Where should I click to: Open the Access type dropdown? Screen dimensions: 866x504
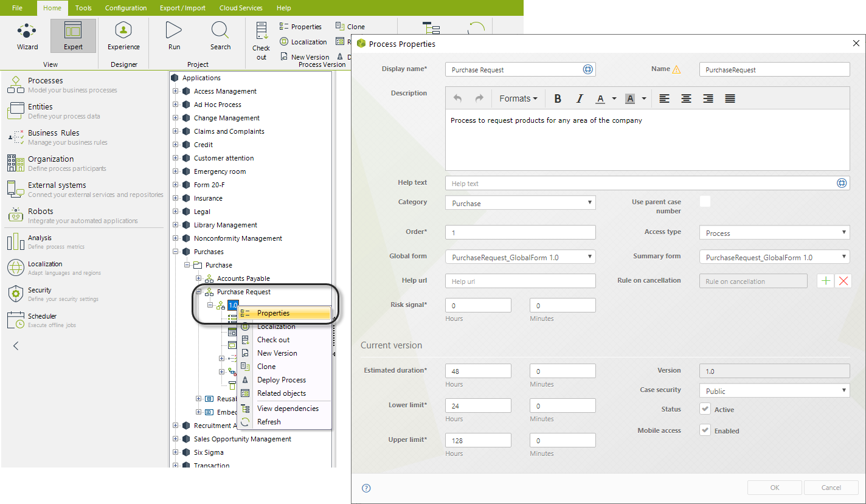pos(775,233)
